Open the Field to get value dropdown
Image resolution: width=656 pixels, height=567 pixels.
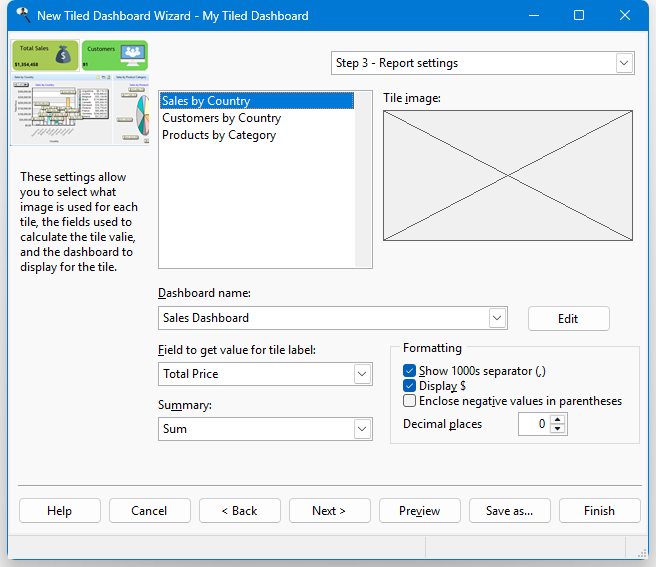[x=362, y=374]
